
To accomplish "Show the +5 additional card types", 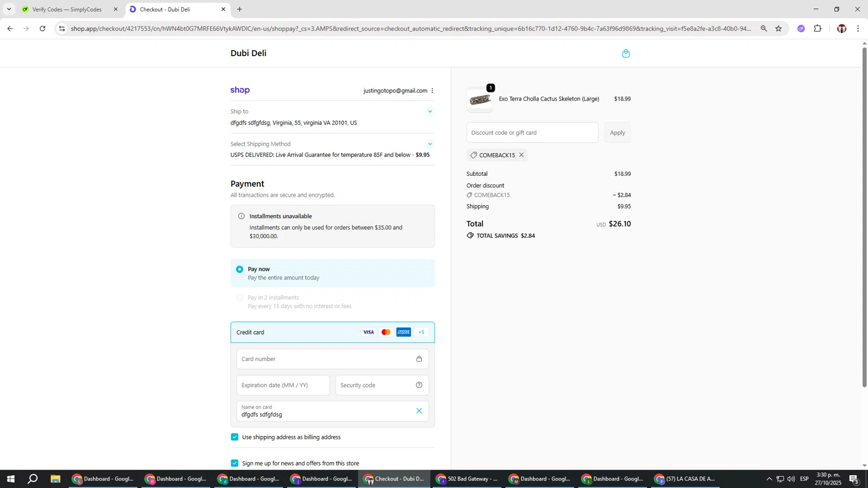I will pyautogui.click(x=421, y=332).
